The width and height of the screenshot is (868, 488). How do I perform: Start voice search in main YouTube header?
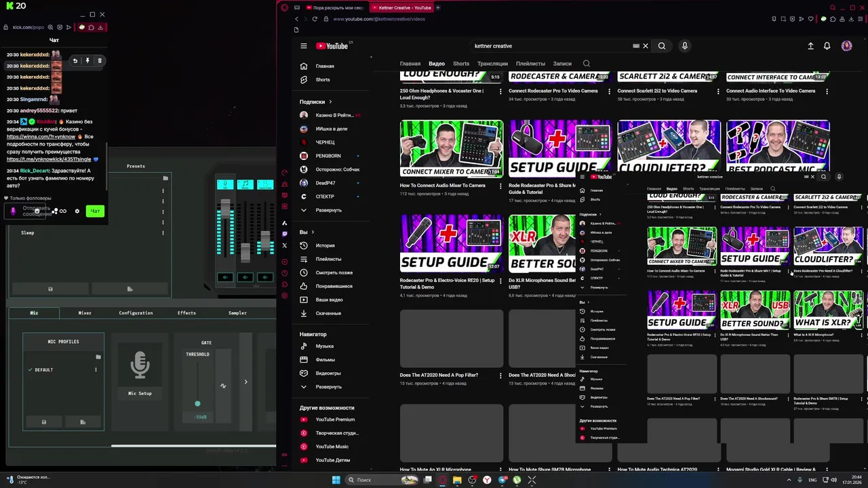point(685,46)
